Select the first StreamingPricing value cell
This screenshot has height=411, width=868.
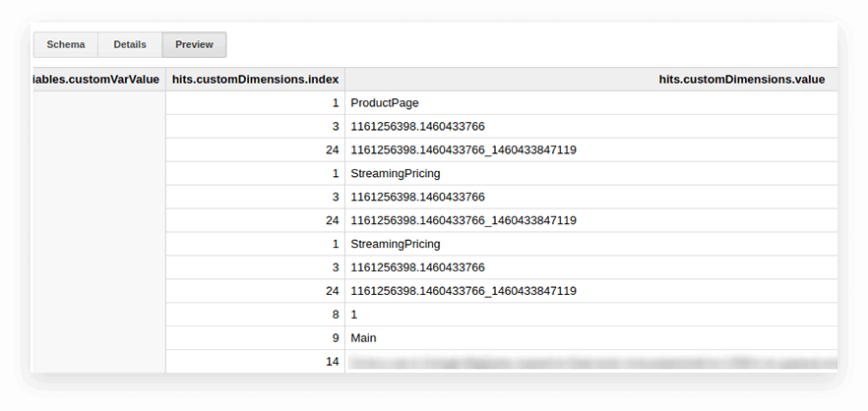click(396, 174)
